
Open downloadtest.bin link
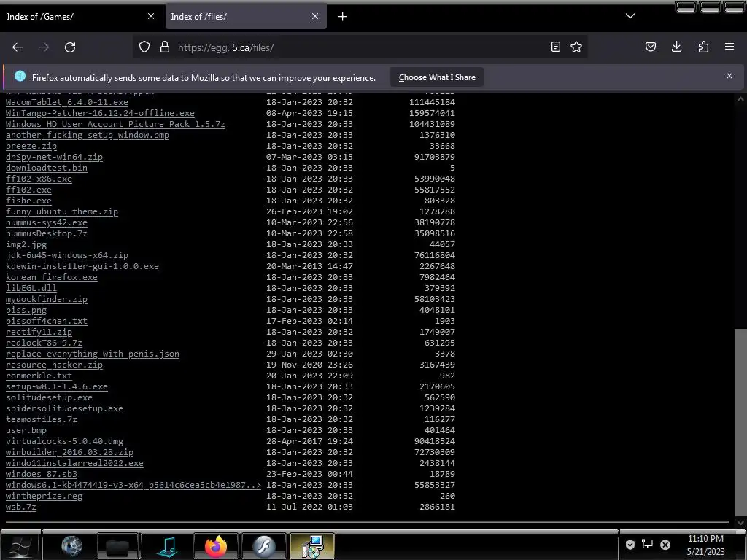click(46, 168)
